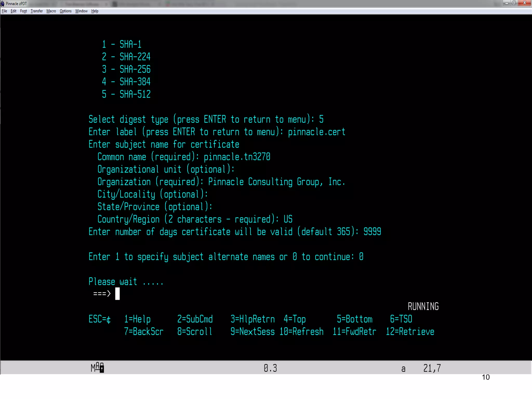Click the 12=Retrieve function key label

click(410, 332)
